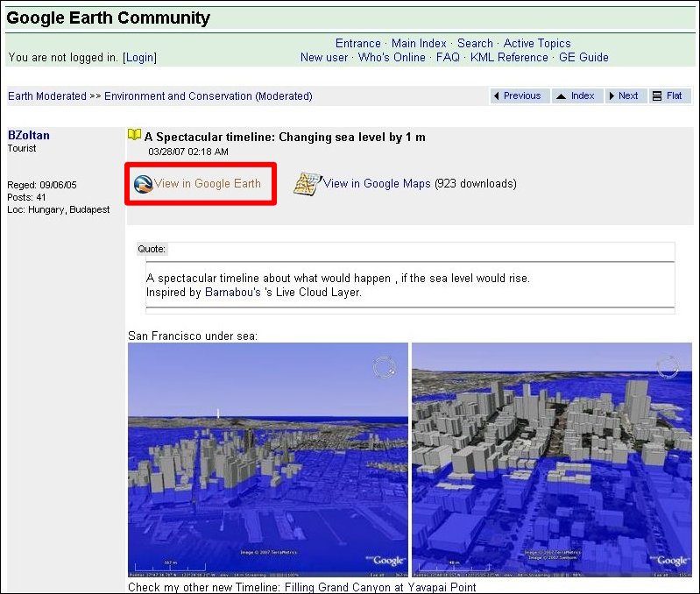The height and width of the screenshot is (594, 700).
Task: Open Earth Moderated breadcrumb link
Action: tap(47, 96)
